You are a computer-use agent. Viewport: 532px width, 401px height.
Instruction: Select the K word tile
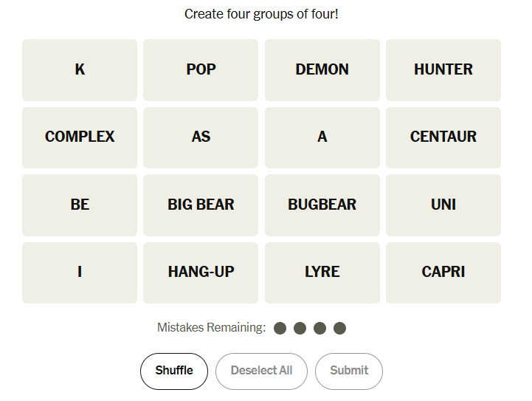coord(80,70)
